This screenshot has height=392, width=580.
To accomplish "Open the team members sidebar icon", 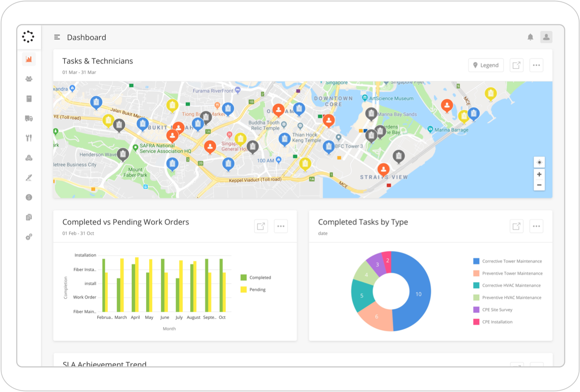I will coord(29,79).
